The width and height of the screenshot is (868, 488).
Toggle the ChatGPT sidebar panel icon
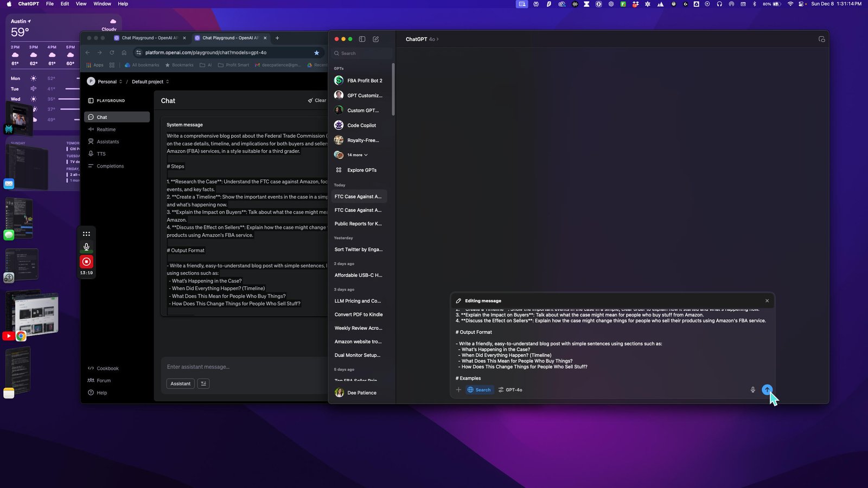[x=362, y=39]
